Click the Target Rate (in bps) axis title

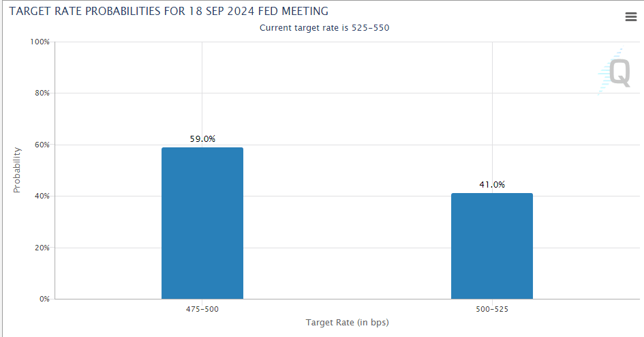click(347, 322)
